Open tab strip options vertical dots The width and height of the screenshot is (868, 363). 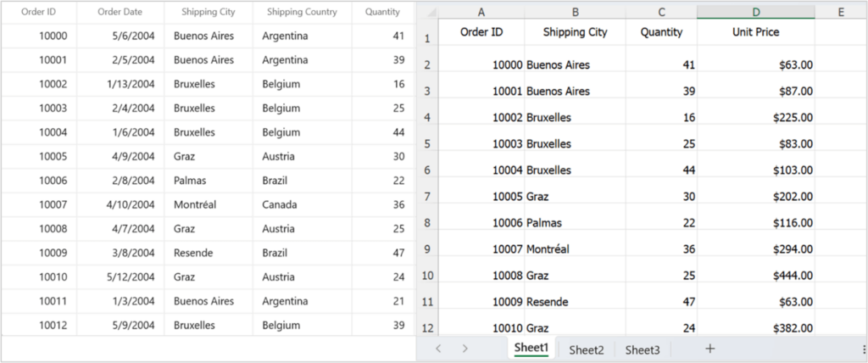864,349
